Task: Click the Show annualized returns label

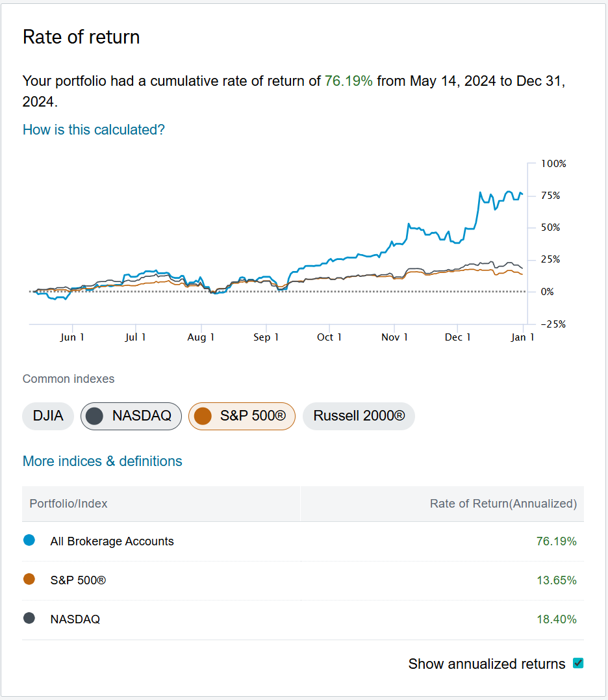Action: coord(487,664)
